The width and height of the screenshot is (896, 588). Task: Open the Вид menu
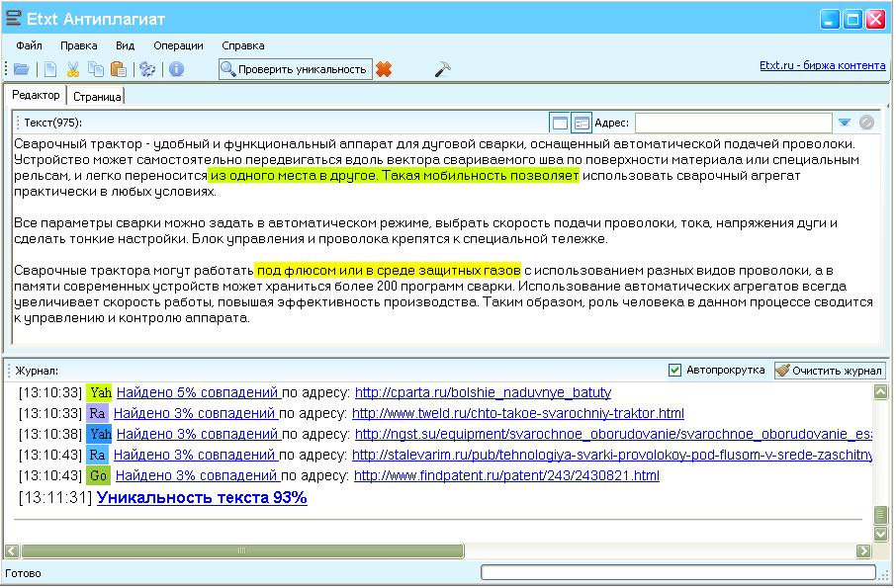125,45
